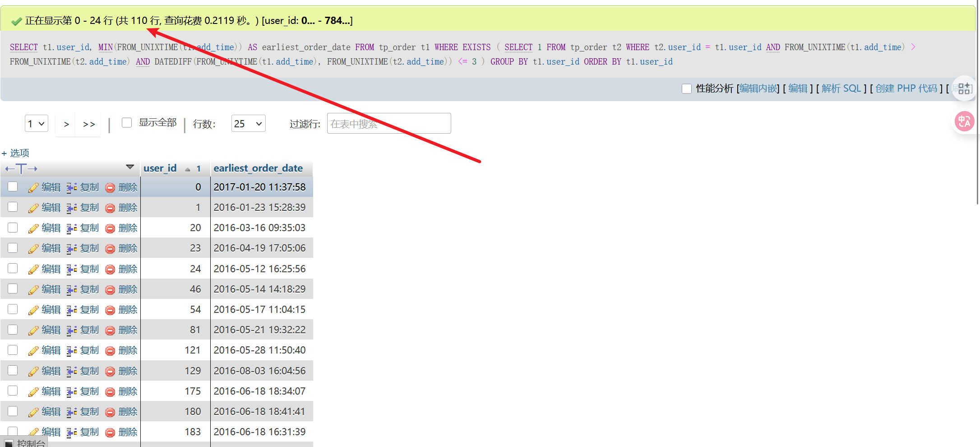The width and height of the screenshot is (980, 447).
Task: Open the row count dropdown showing 25
Action: pos(248,124)
